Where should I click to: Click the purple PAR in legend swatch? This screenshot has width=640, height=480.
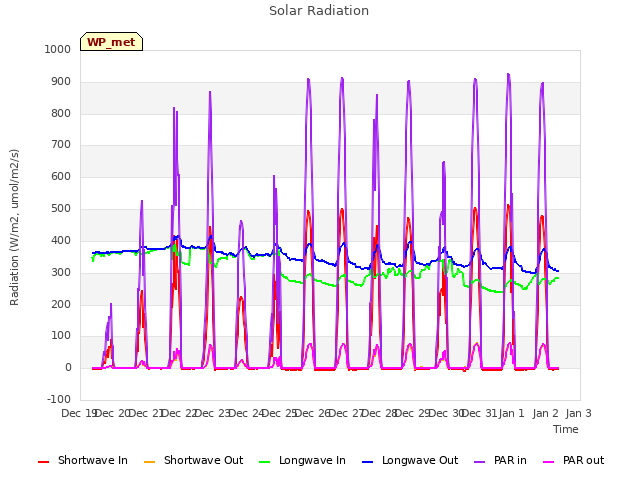coord(480,462)
